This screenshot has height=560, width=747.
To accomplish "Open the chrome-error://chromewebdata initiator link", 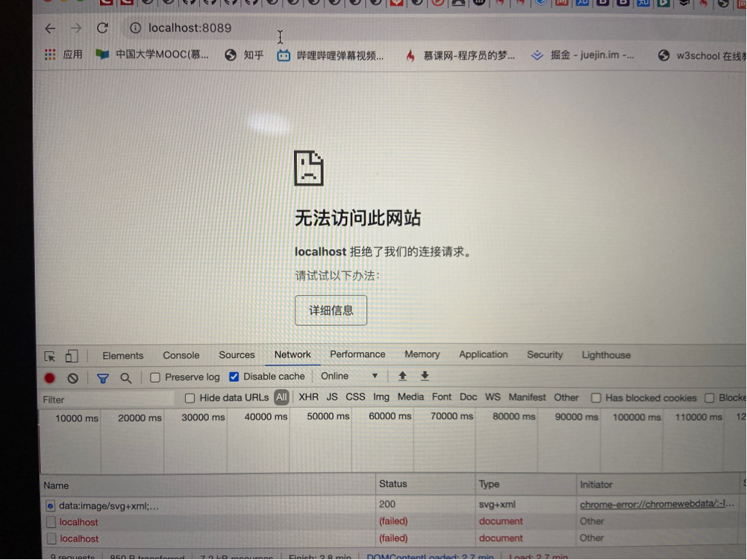I will (x=657, y=504).
